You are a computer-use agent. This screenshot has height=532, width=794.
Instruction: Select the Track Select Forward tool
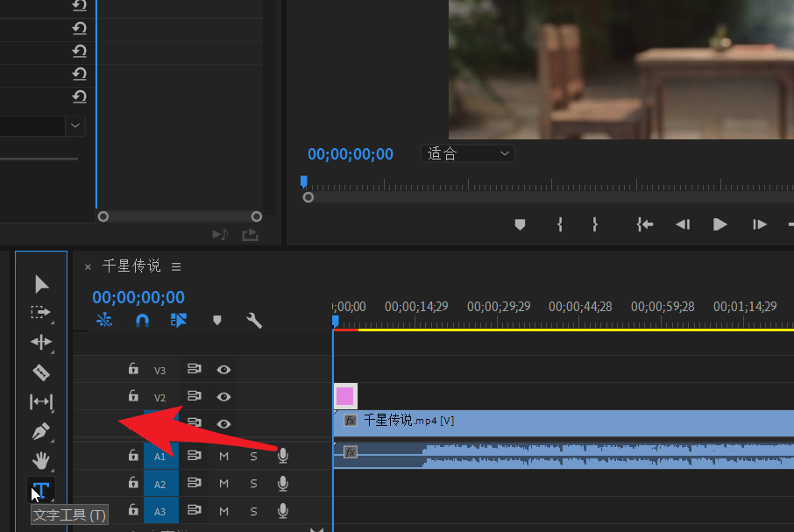pos(41,313)
